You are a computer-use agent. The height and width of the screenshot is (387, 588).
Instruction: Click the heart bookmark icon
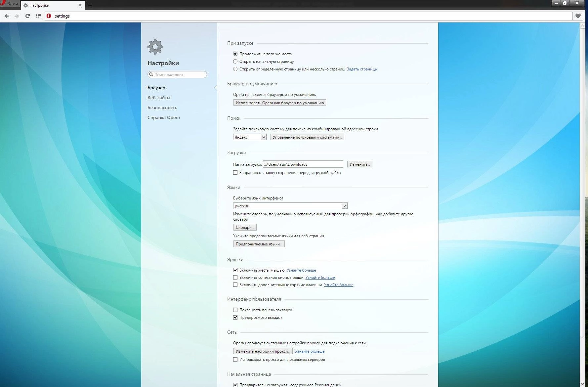pos(578,16)
